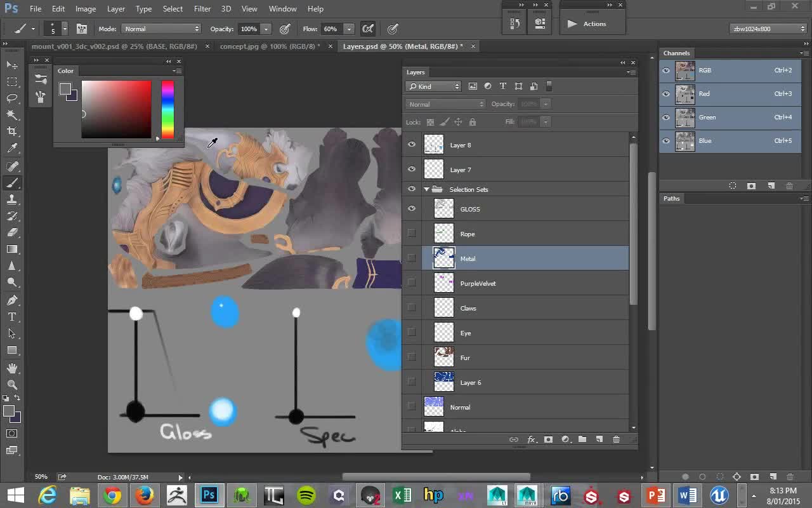Select the Rectangular Marquee tool
The width and height of the screenshot is (812, 508).
(12, 81)
